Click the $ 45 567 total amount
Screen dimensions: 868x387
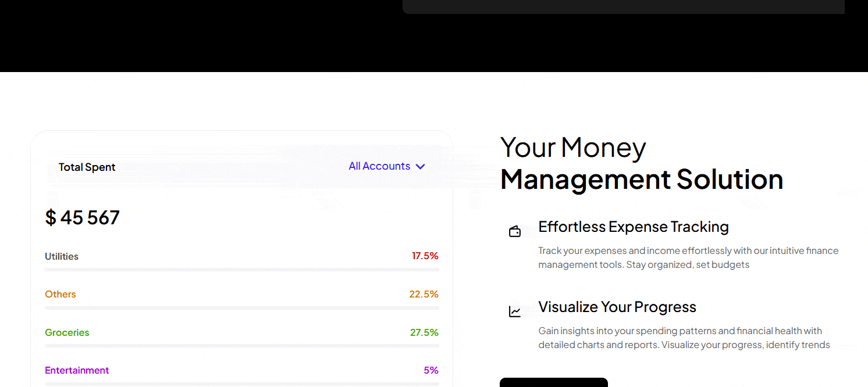[x=83, y=217]
